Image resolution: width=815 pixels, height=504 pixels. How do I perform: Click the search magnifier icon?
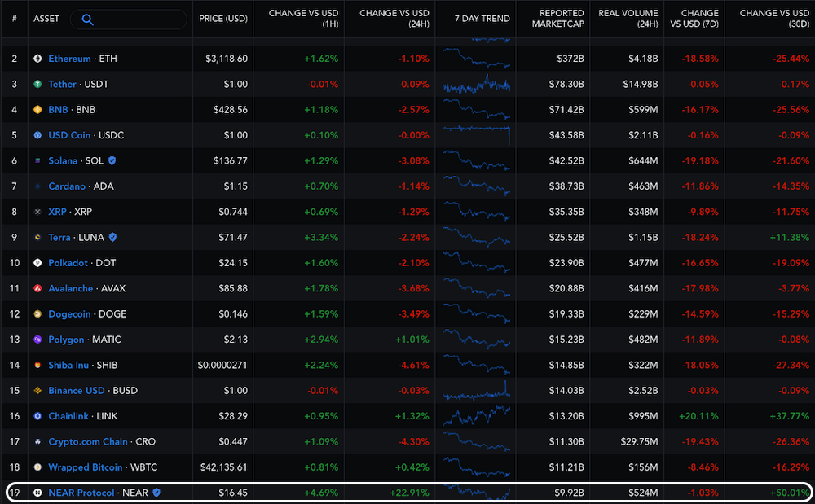point(88,20)
